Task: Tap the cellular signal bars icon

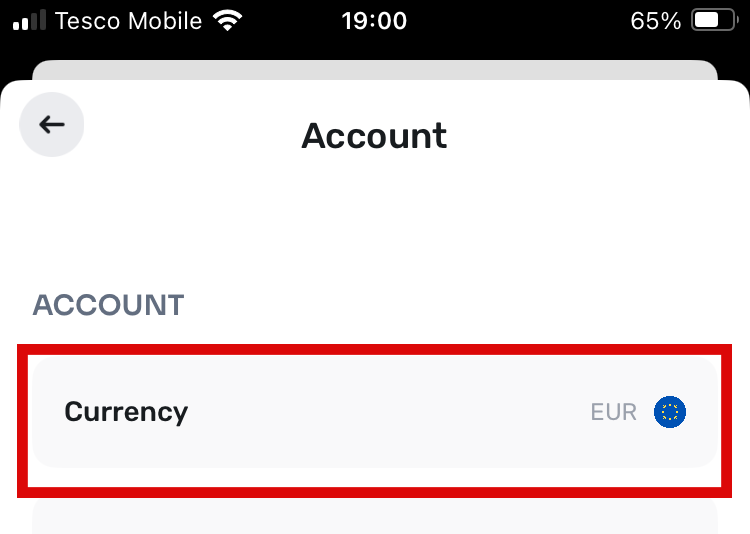Action: pos(29,21)
